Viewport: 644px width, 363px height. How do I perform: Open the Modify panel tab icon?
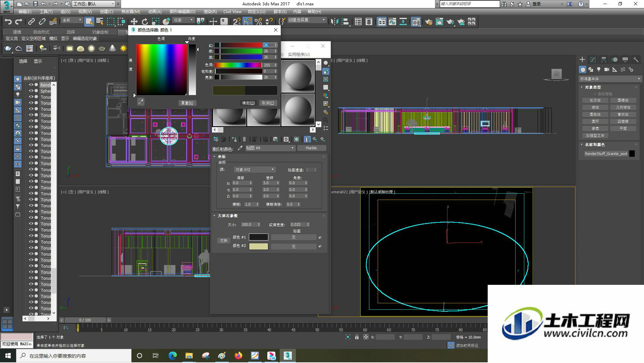click(593, 60)
